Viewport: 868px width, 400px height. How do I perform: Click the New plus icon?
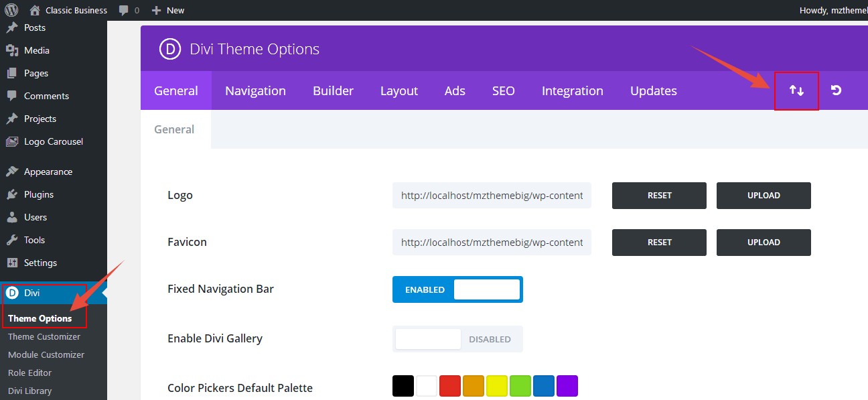click(x=156, y=10)
